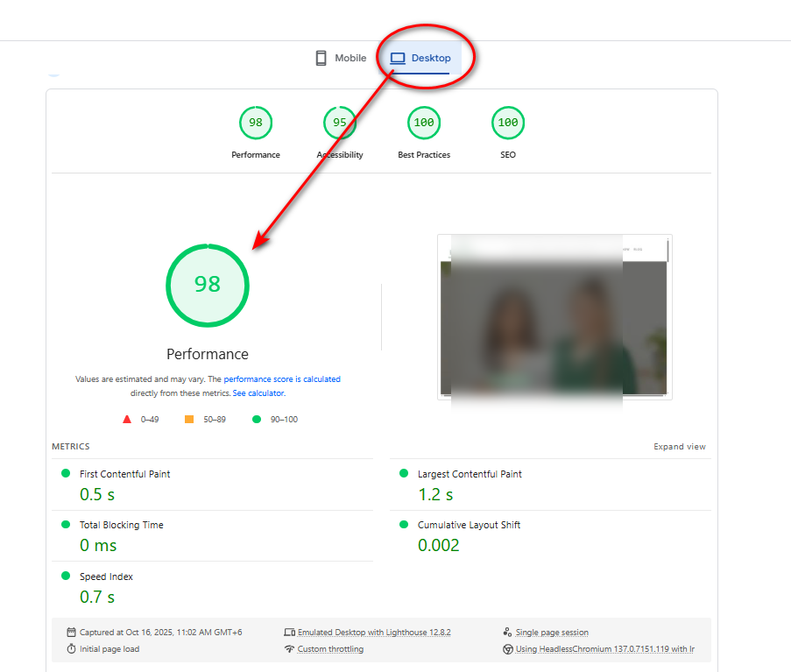Click the Mobile phone icon
The image size is (791, 672).
pyautogui.click(x=321, y=58)
